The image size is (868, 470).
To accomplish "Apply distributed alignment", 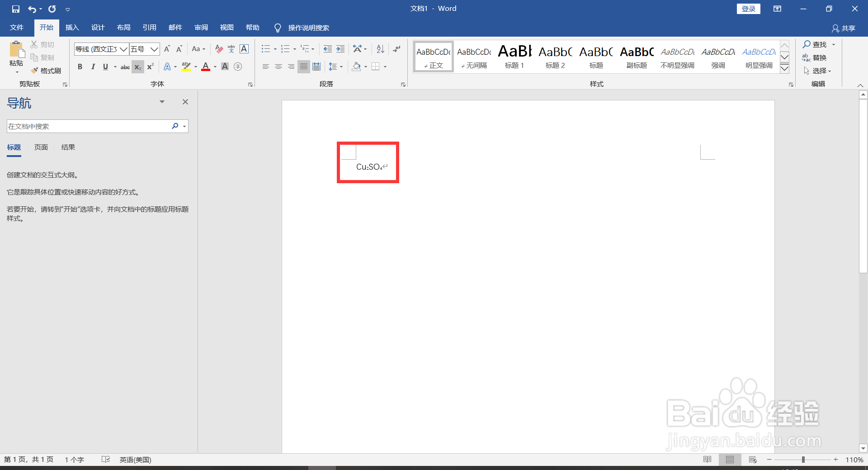I will point(316,66).
